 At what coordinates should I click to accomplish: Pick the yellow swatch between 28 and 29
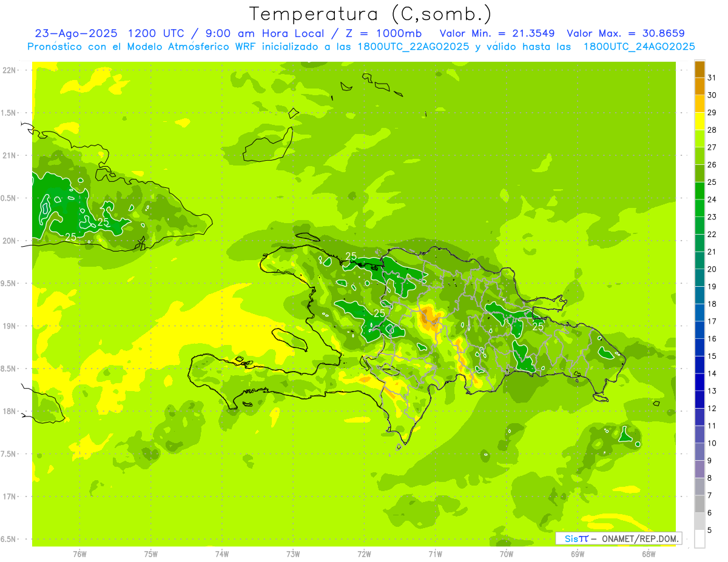point(699,121)
